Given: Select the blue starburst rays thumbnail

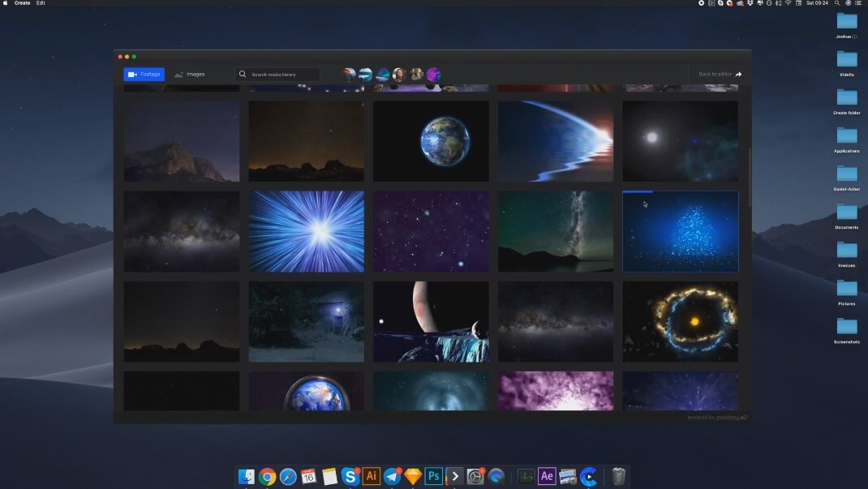Looking at the screenshot, I should pos(306,231).
